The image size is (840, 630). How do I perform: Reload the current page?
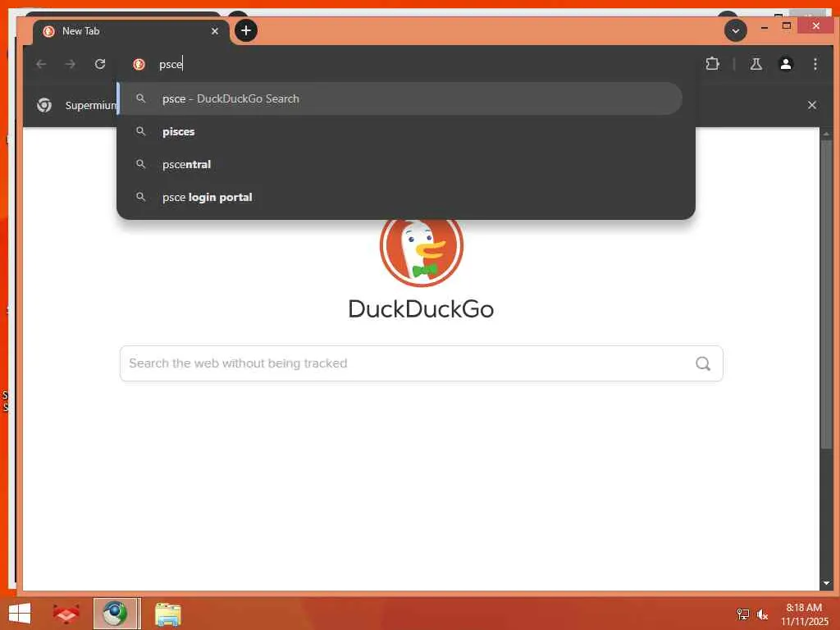[x=99, y=64]
